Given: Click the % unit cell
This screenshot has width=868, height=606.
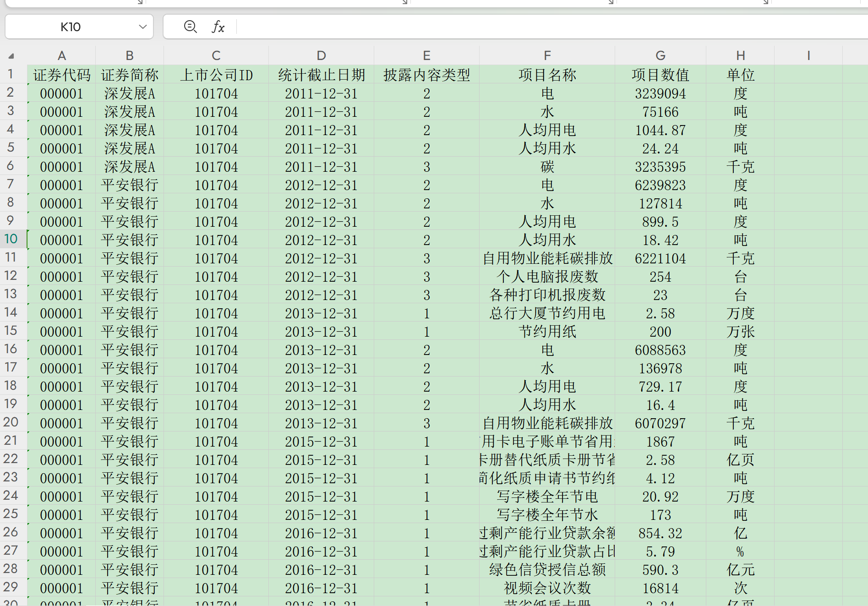Looking at the screenshot, I should (x=740, y=551).
